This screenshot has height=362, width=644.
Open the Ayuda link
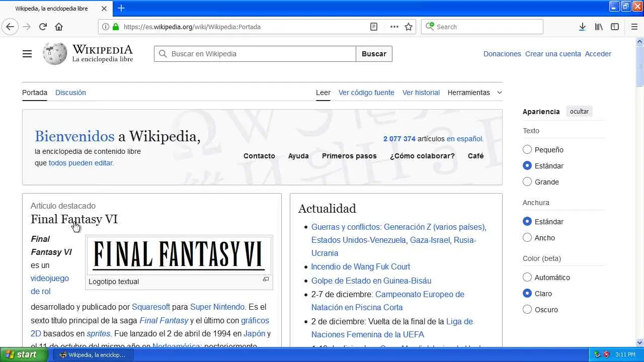point(298,156)
